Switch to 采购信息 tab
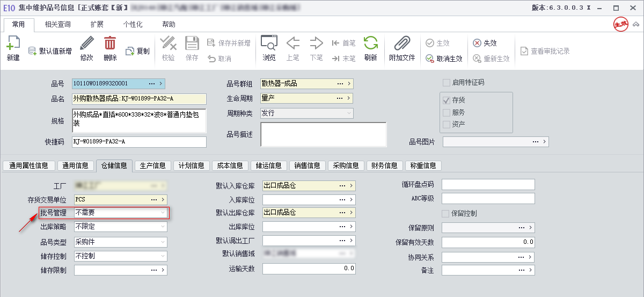 click(346, 166)
